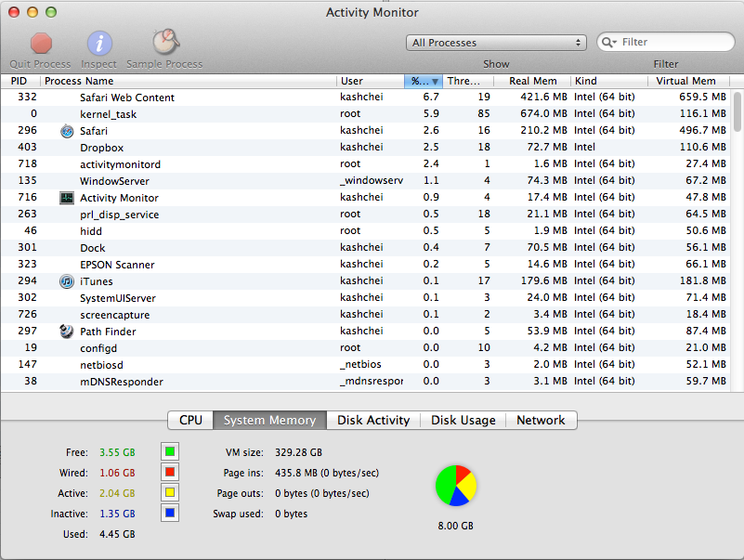Viewport: 744px width, 560px height.
Task: Select the screencapture process row
Action: click(365, 315)
